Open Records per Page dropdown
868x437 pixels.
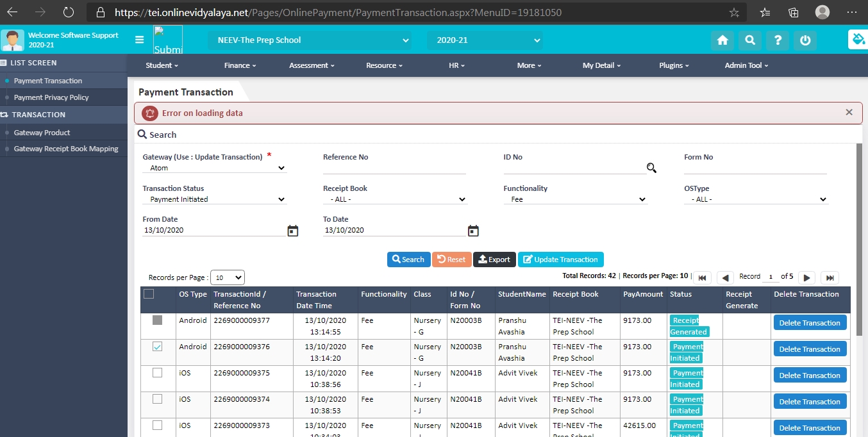tap(228, 277)
